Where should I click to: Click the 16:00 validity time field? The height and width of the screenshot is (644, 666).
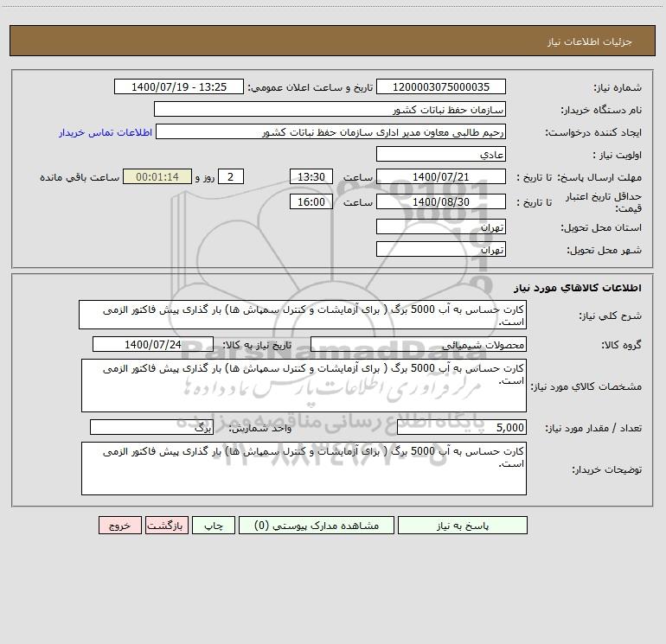(x=311, y=201)
